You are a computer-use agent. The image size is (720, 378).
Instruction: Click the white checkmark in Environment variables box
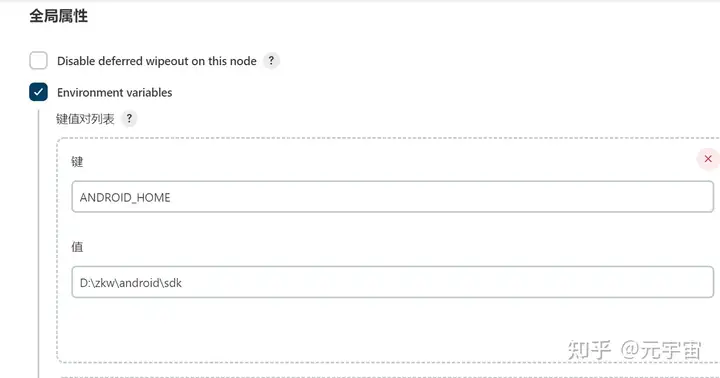(38, 92)
